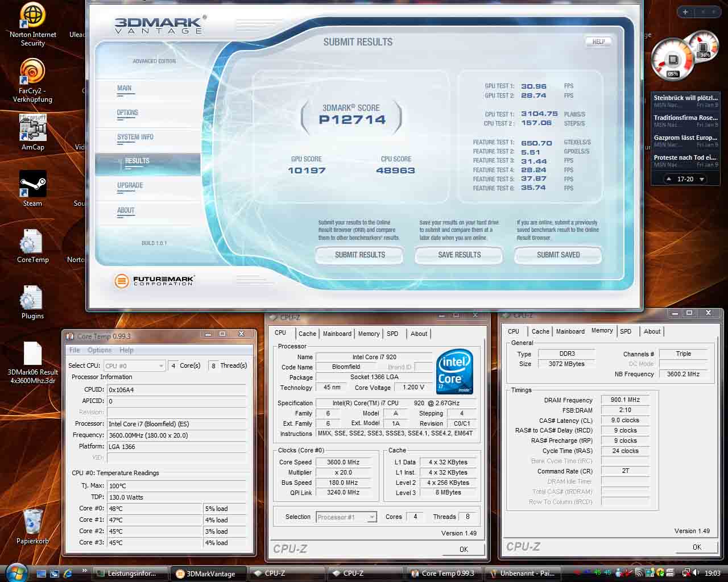
Task: Switch to Core Temp 0.99.3 taskbar button
Action: (444, 573)
